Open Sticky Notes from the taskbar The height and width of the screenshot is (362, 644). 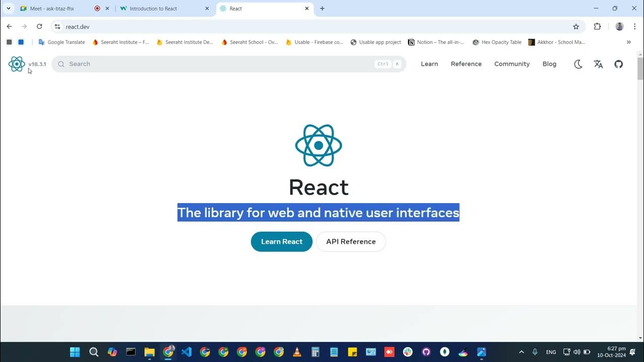(x=352, y=352)
